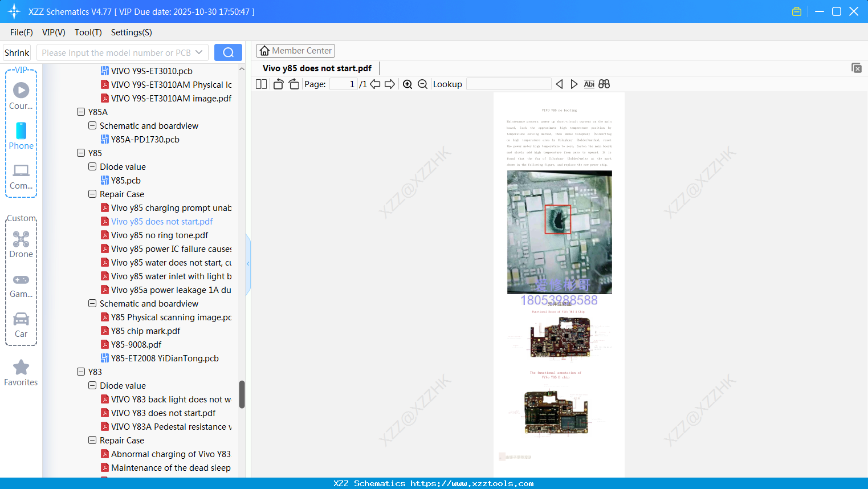Open the model number dropdown arrow
The image size is (868, 489).
point(199,52)
